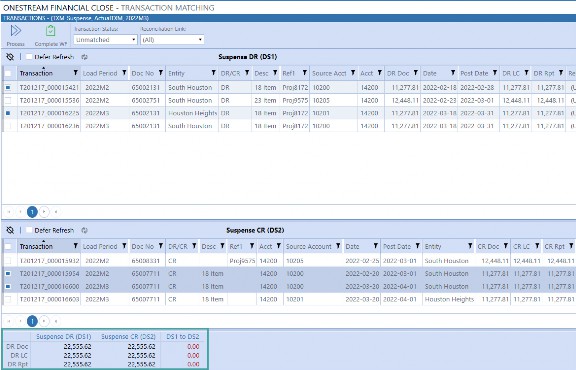Filter Load Period column in Suspense CR grid
Image resolution: width=576 pixels, height=370 pixels.
124,246
